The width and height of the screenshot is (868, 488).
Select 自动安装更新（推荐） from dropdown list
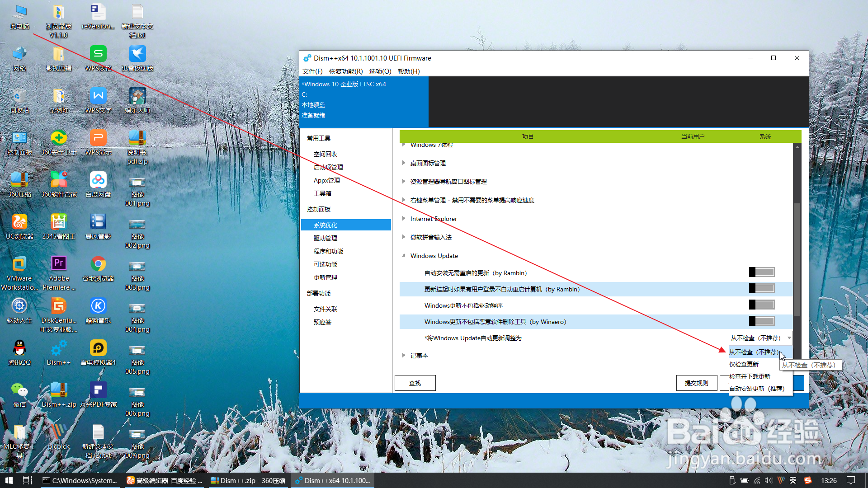coord(756,389)
